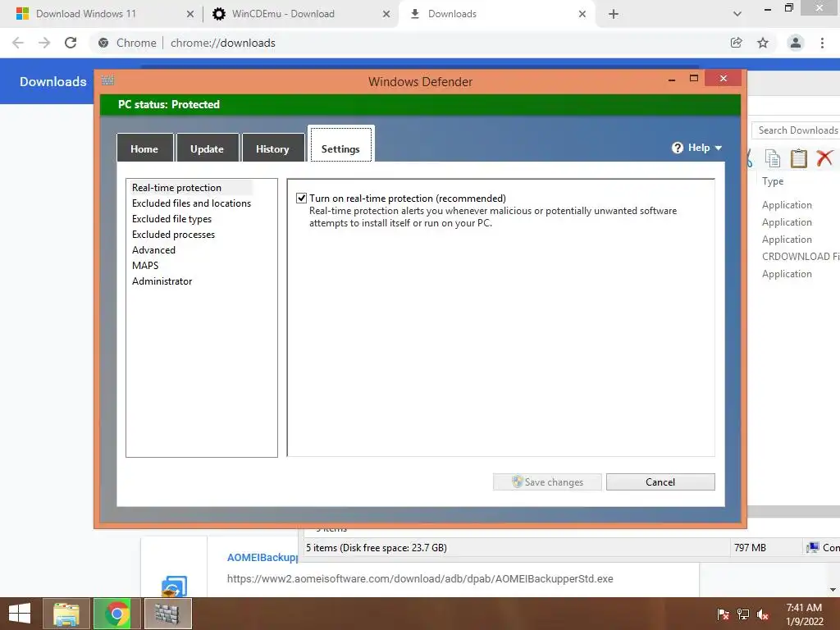
Task: Click Chrome back arrow
Action: point(18,43)
